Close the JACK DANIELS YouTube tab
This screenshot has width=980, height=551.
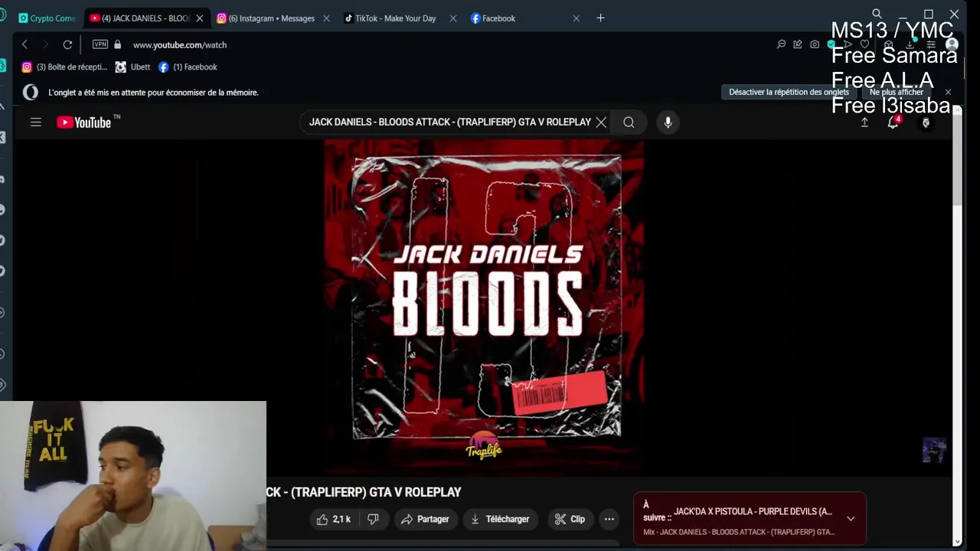point(200,18)
